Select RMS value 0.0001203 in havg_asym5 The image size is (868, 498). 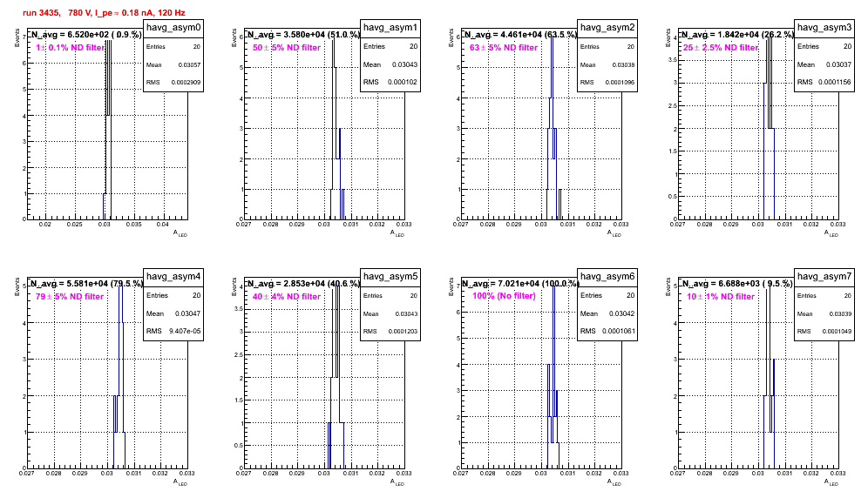[x=403, y=331]
